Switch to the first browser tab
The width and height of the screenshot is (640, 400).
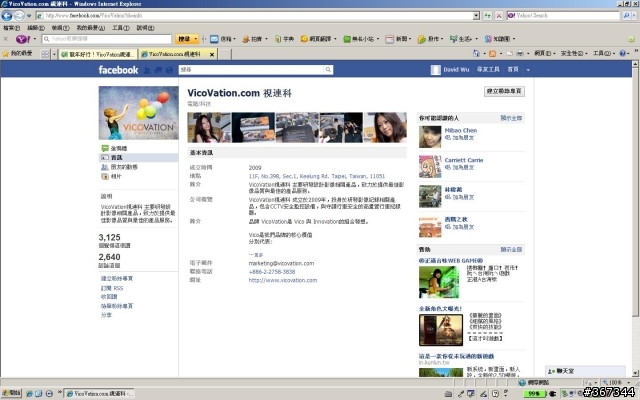click(x=98, y=54)
